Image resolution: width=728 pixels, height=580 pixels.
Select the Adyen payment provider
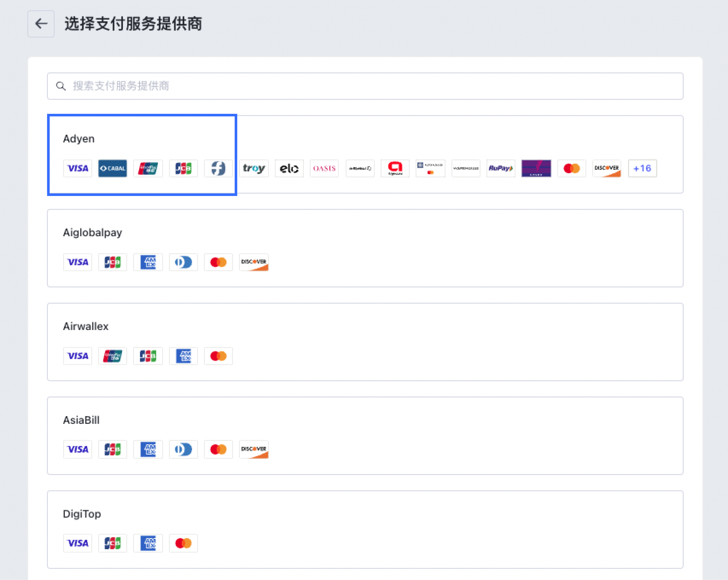click(79, 139)
